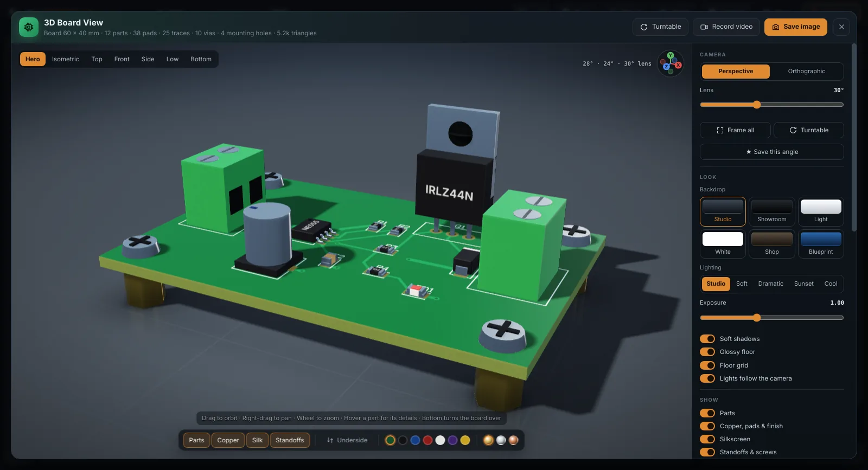Turn off the Silkscreen switch

pos(707,439)
